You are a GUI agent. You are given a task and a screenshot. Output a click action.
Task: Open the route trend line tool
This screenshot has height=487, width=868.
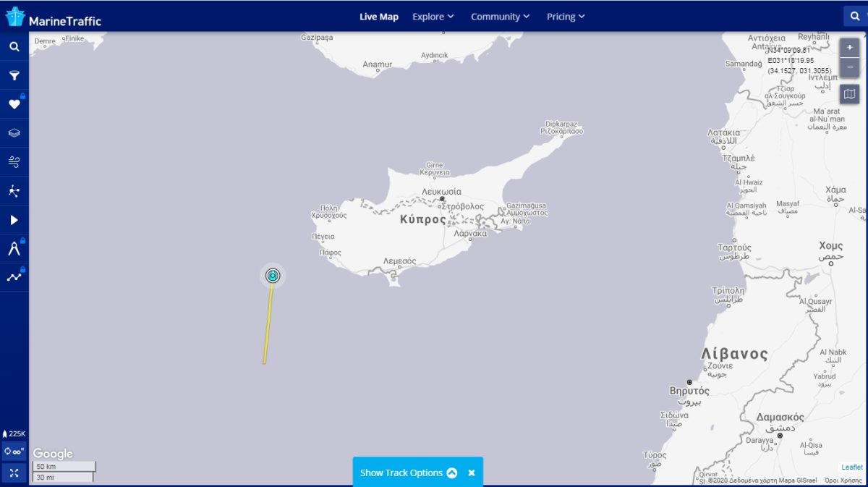point(14,276)
